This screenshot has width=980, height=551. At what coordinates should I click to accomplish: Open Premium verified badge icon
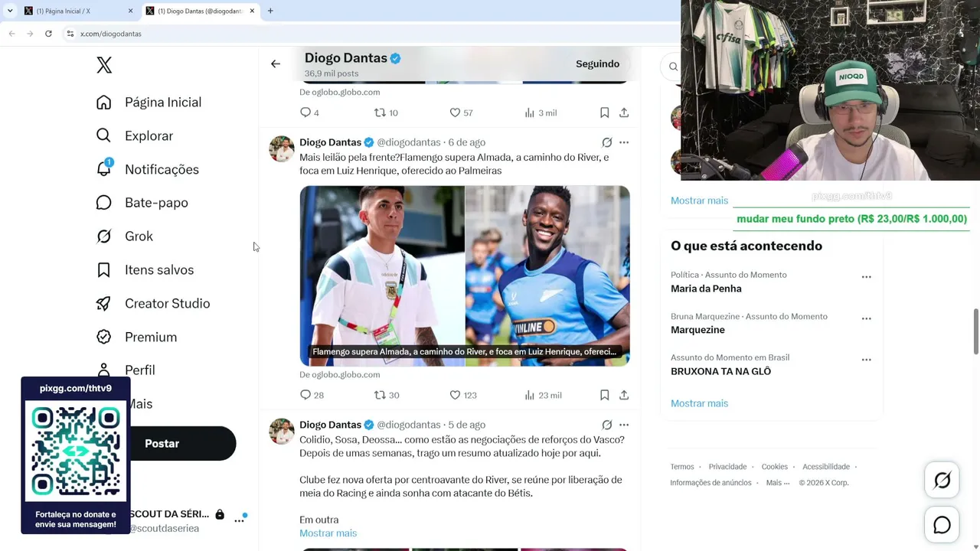click(104, 337)
